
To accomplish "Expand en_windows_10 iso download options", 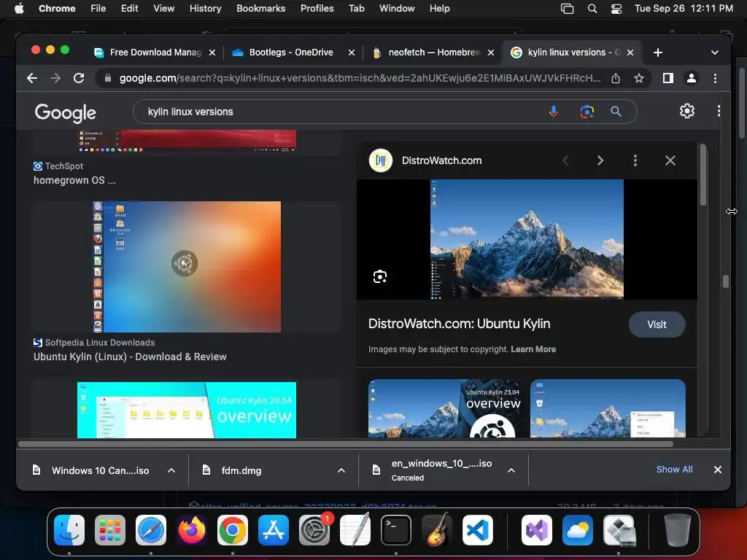I will point(511,470).
